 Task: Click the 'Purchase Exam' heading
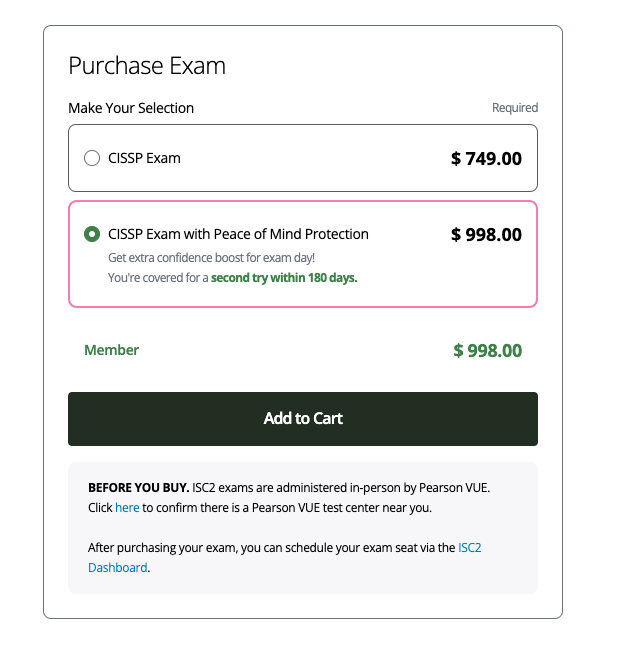[x=146, y=66]
